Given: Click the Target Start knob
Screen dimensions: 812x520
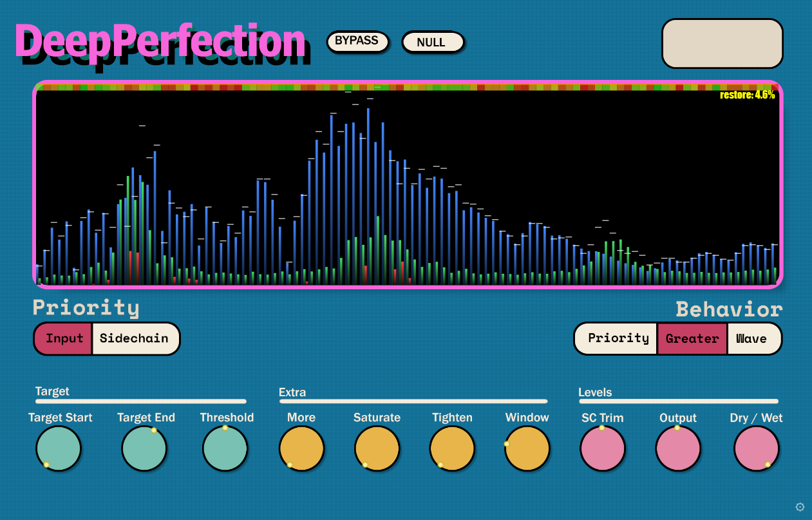Looking at the screenshot, I should click(59, 448).
